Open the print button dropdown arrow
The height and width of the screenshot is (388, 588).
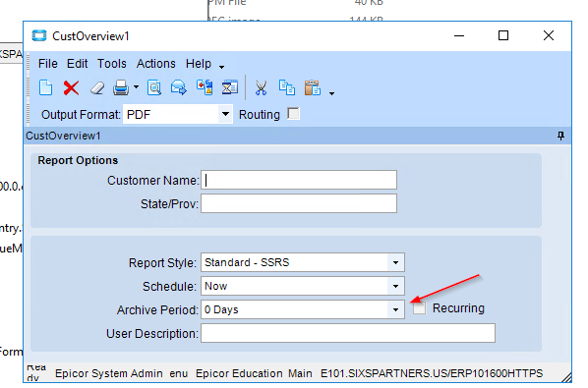pos(136,87)
